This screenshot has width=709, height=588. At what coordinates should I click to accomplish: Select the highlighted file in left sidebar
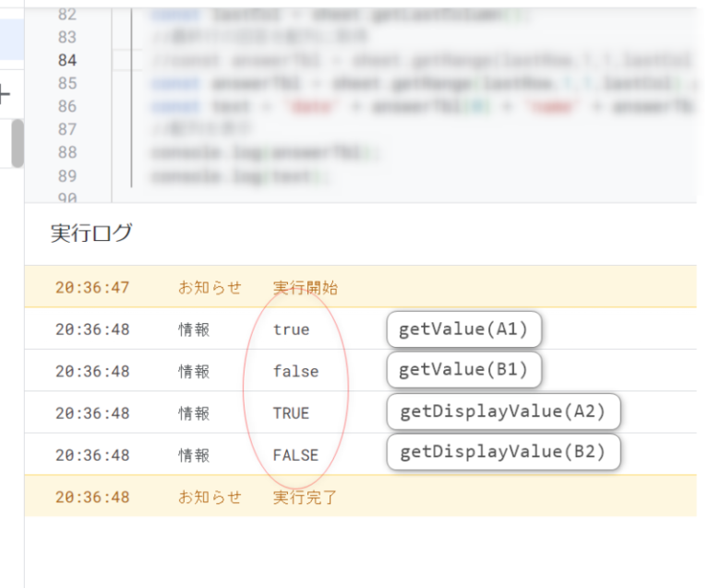[x=11, y=40]
